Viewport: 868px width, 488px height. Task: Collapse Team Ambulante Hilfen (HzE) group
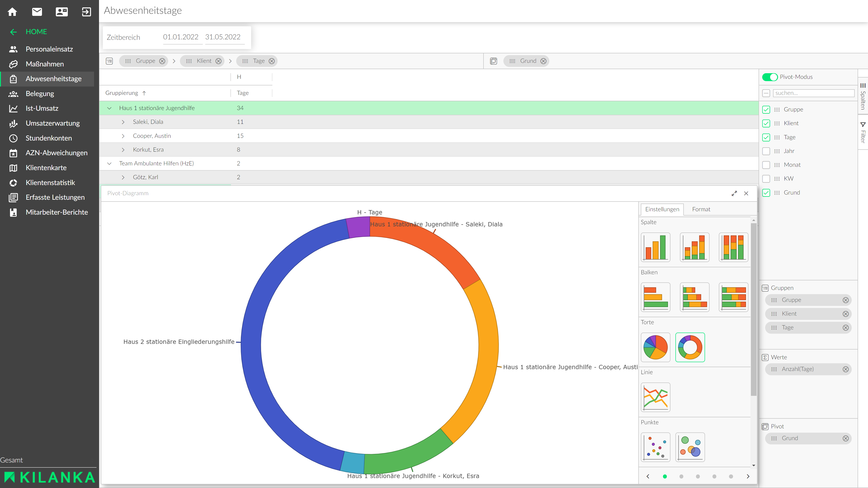(x=109, y=163)
